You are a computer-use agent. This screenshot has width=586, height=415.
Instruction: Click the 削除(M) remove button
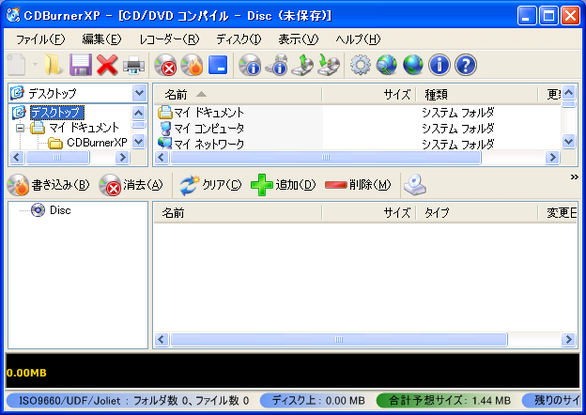358,185
